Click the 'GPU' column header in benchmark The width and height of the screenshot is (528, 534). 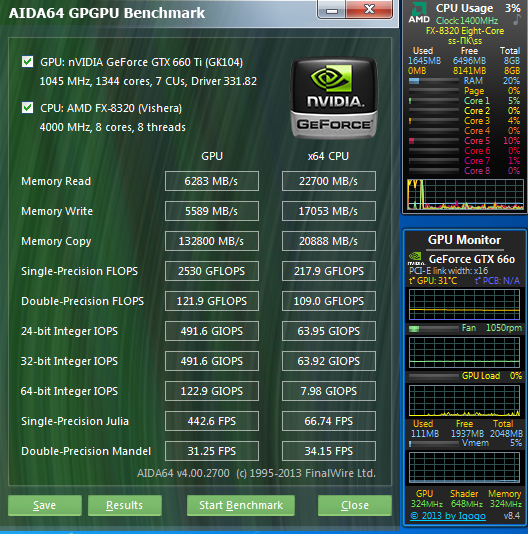212,156
